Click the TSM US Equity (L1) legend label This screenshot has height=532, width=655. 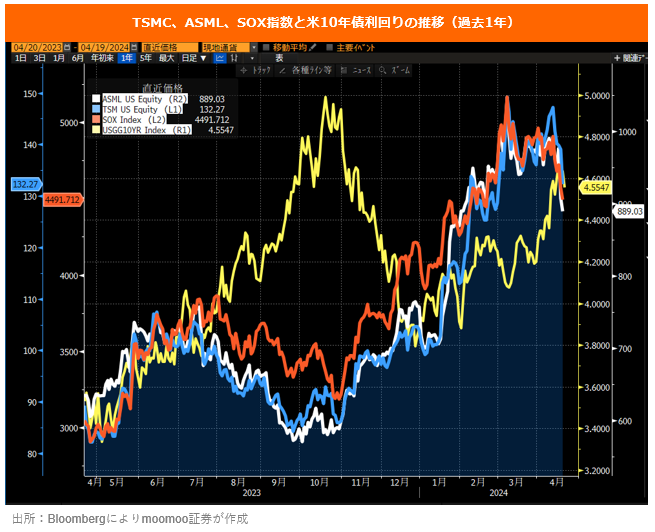[x=142, y=109]
